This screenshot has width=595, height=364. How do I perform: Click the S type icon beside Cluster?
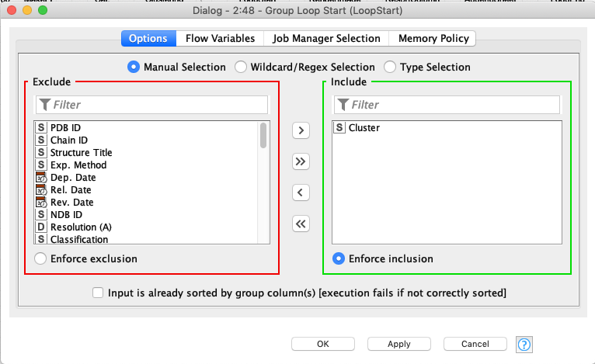pyautogui.click(x=339, y=128)
